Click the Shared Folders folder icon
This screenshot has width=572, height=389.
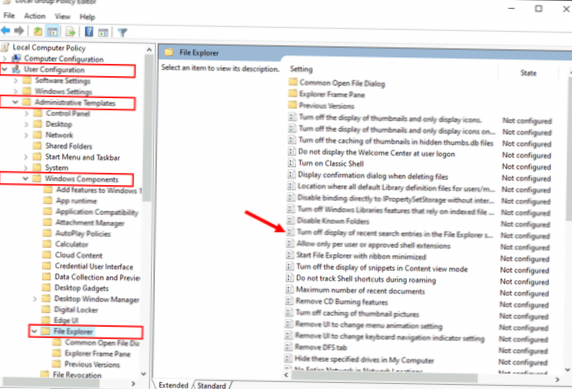pyautogui.click(x=37, y=146)
